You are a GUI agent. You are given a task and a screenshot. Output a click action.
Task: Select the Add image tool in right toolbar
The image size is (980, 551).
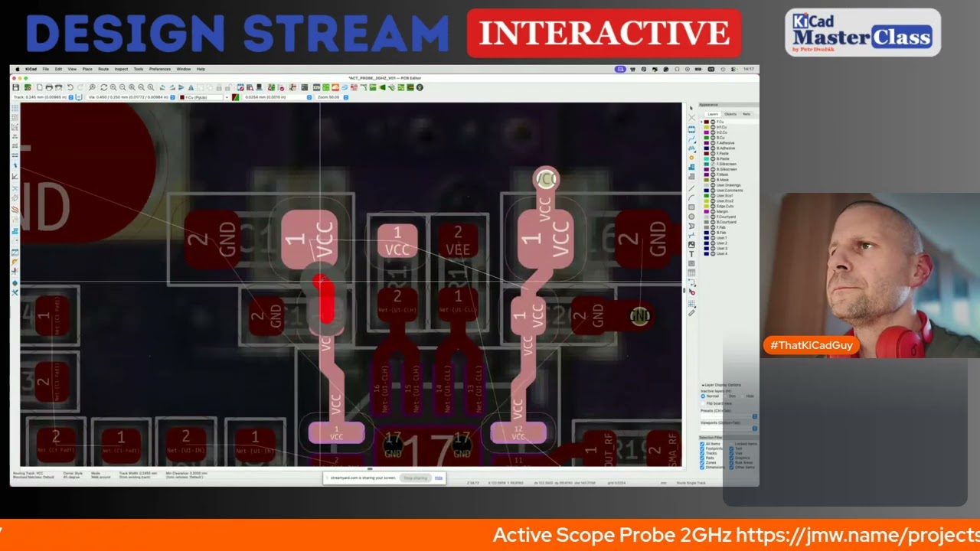[691, 244]
